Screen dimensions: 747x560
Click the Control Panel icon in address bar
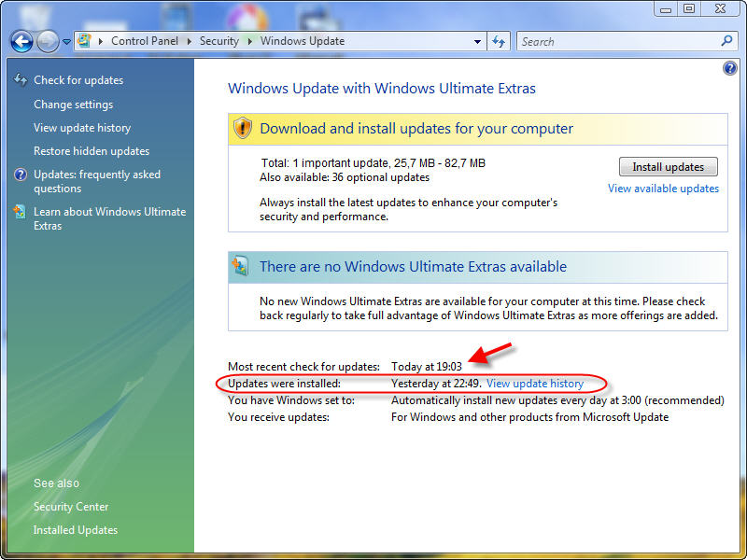pyautogui.click(x=85, y=41)
